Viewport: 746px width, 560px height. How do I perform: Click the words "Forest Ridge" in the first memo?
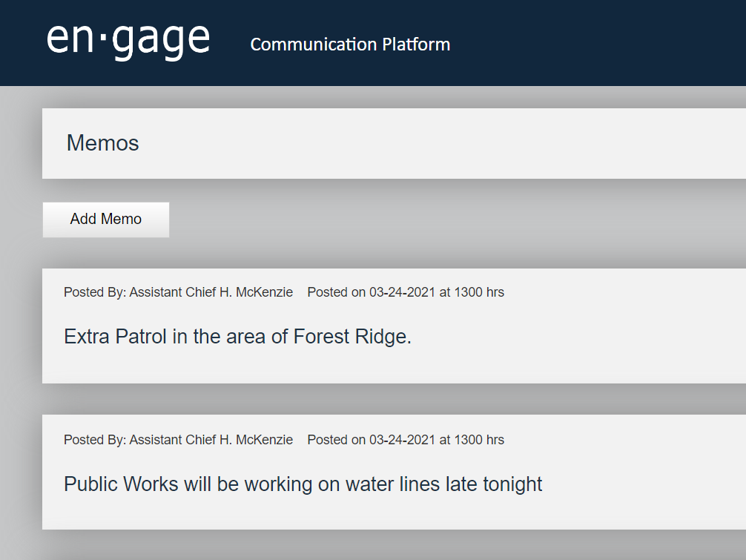[x=351, y=337]
